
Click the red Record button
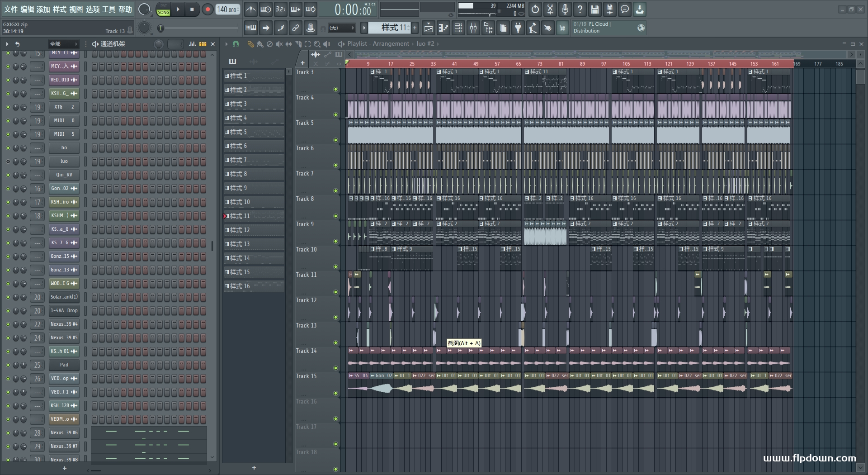(208, 9)
